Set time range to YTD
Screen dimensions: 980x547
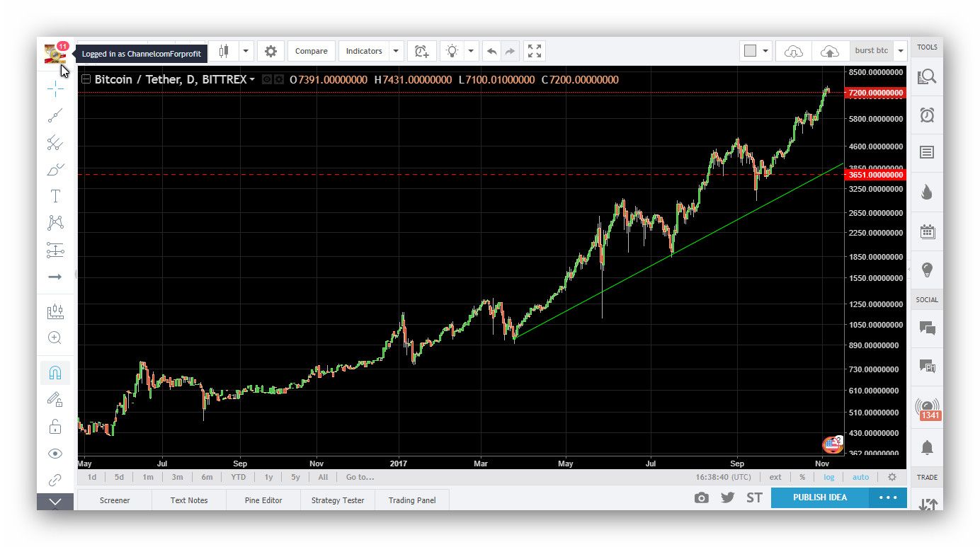[239, 477]
